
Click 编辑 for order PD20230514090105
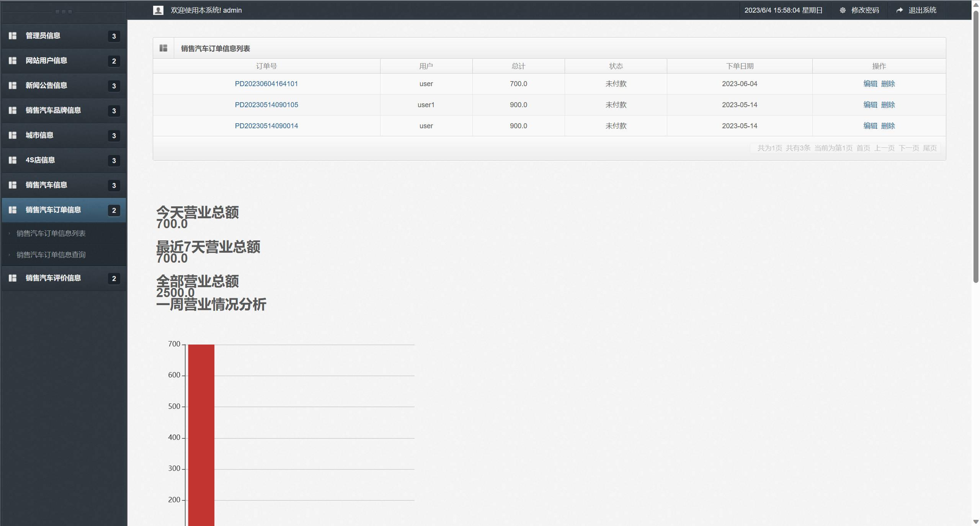click(870, 105)
